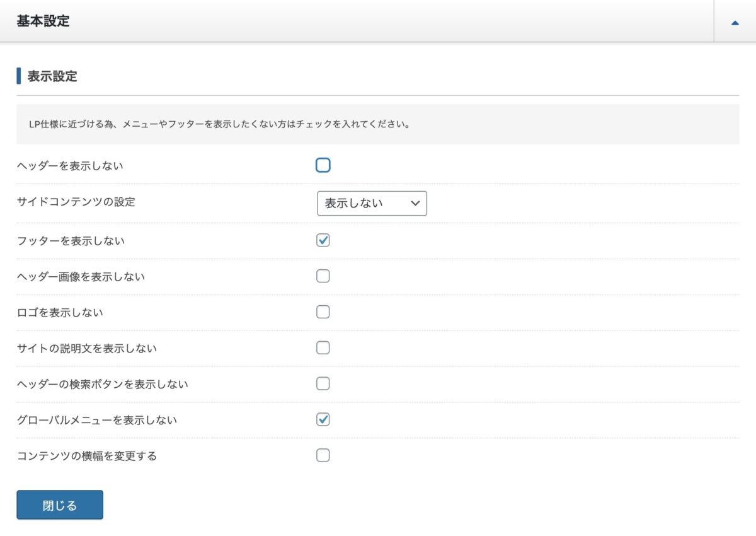Open the サイドコンテンツの設定 dropdown
This screenshot has width=756, height=536.
(372, 203)
